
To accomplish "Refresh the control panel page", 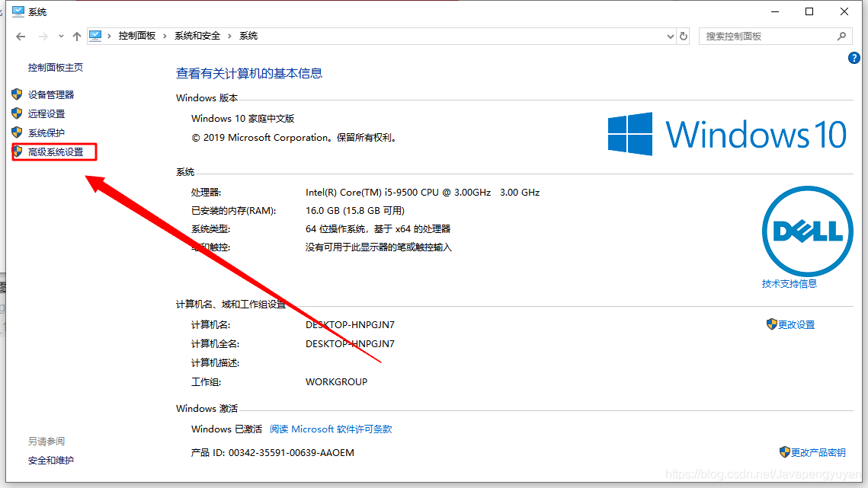I will tap(684, 37).
